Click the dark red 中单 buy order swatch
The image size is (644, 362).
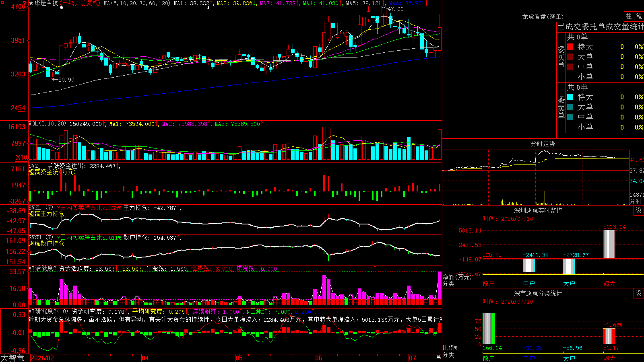point(570,67)
